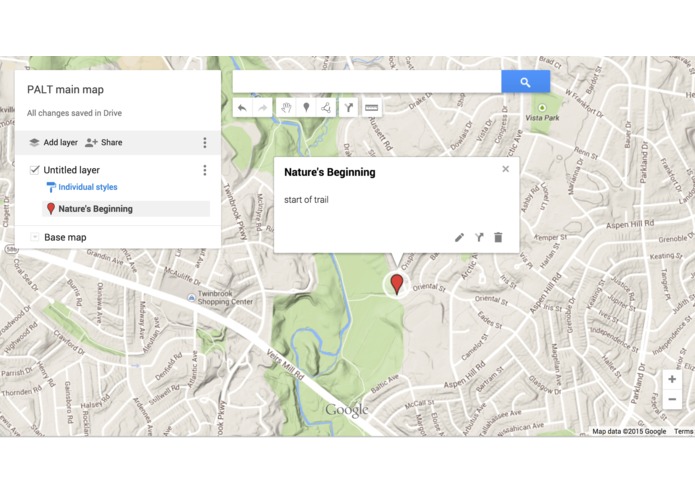The image size is (695, 494).
Task: Select the Add directions toolbar tool
Action: [349, 108]
